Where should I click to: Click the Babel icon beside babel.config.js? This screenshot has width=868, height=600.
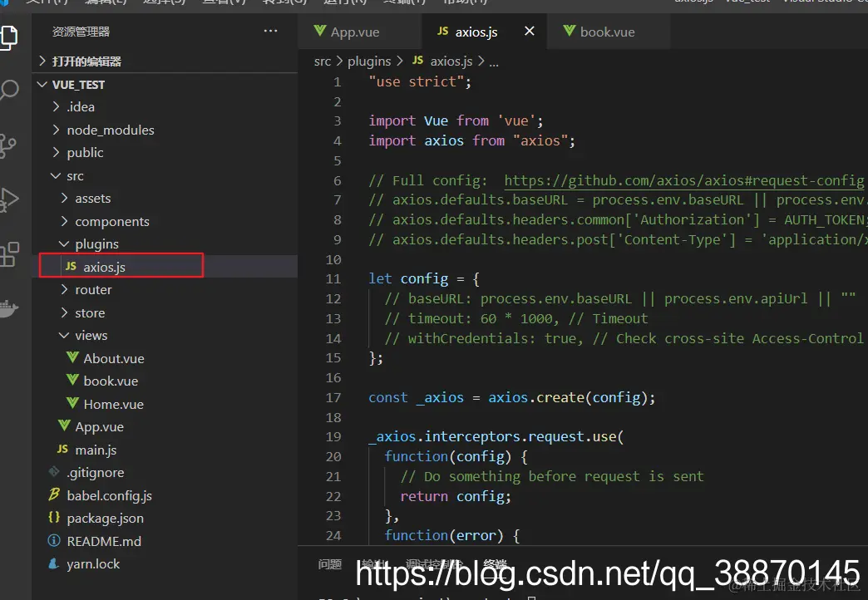[x=54, y=494]
